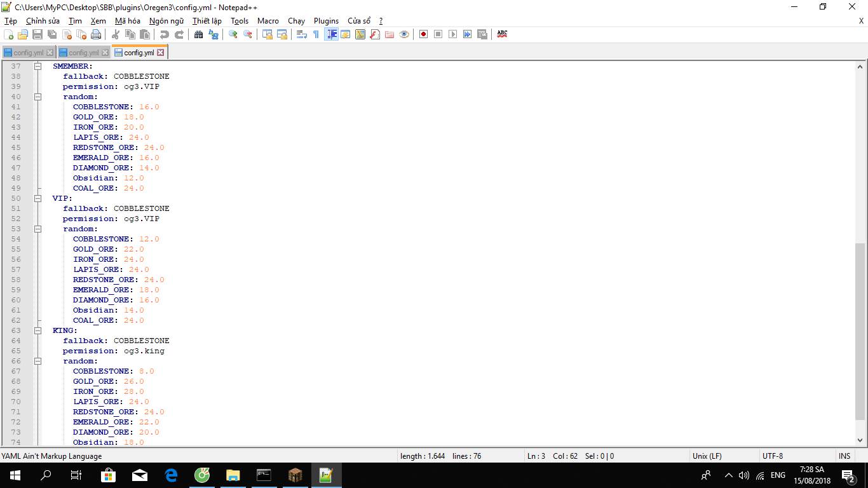Close the active config.yml tab
Image resolution: width=868 pixels, height=488 pixels.
(161, 53)
